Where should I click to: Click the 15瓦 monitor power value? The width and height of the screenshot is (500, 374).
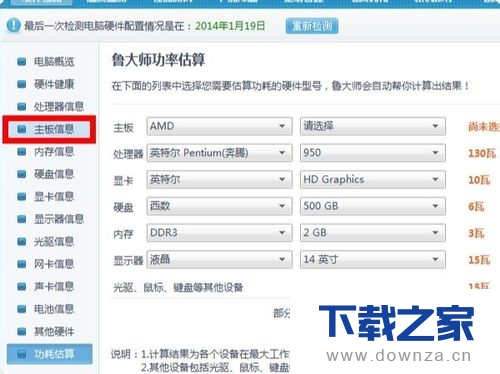pyautogui.click(x=479, y=260)
